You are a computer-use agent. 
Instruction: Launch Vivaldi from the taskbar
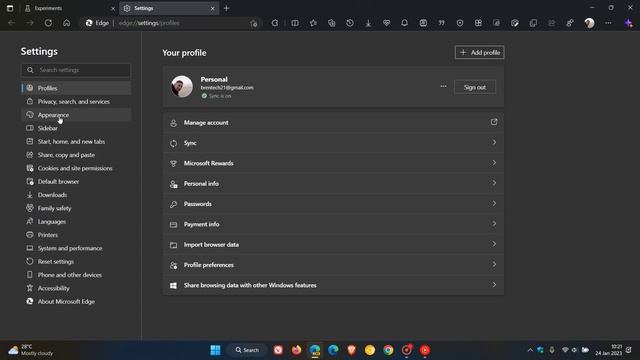(278, 350)
